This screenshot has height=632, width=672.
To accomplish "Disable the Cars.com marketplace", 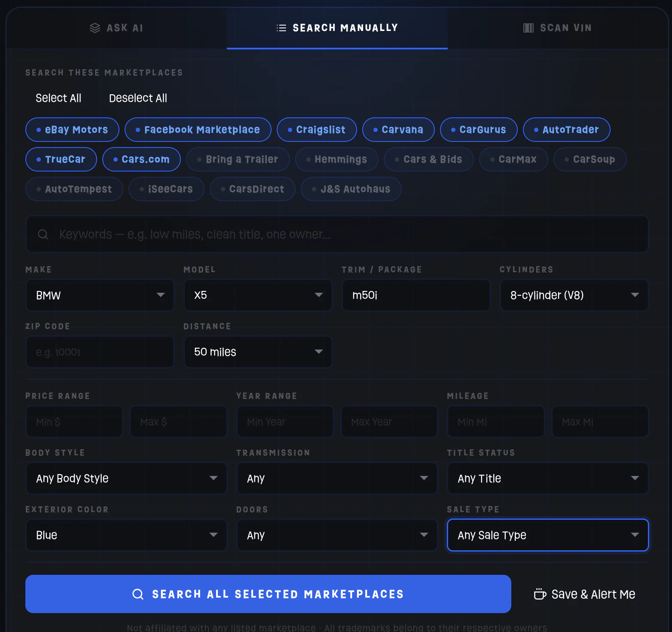I will pyautogui.click(x=141, y=159).
